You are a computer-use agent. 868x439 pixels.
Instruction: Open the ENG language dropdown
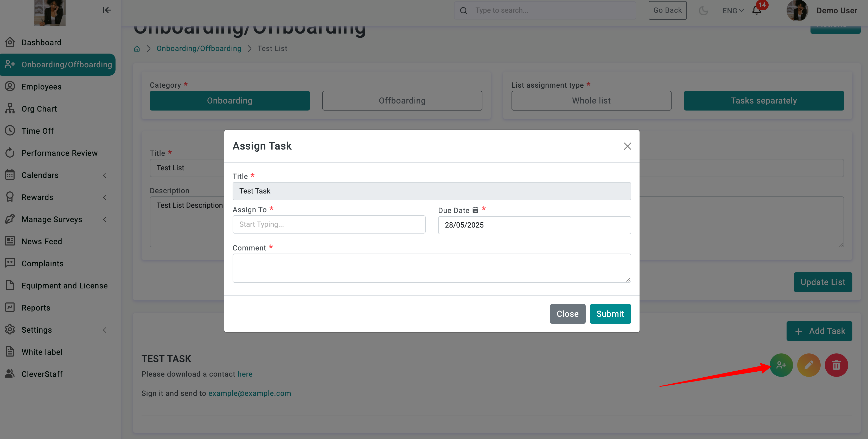click(733, 10)
